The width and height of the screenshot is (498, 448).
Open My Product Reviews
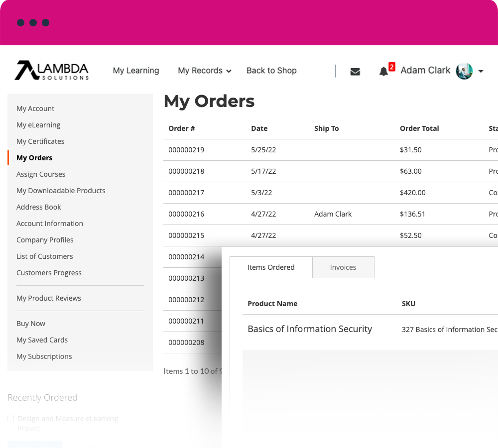pos(49,298)
